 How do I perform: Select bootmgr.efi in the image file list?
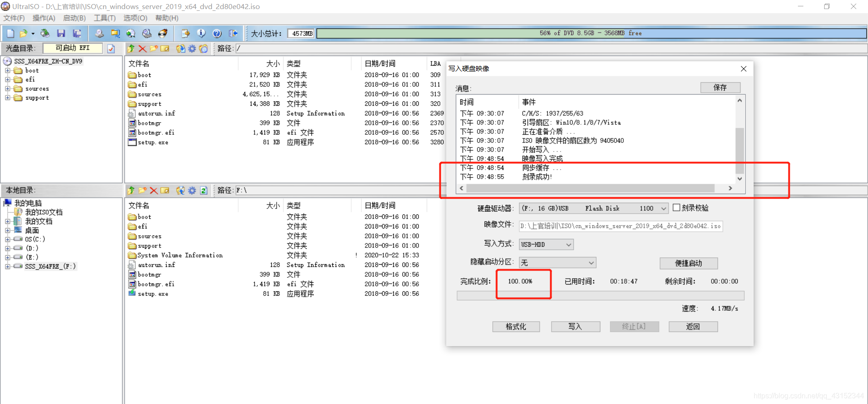coord(156,133)
